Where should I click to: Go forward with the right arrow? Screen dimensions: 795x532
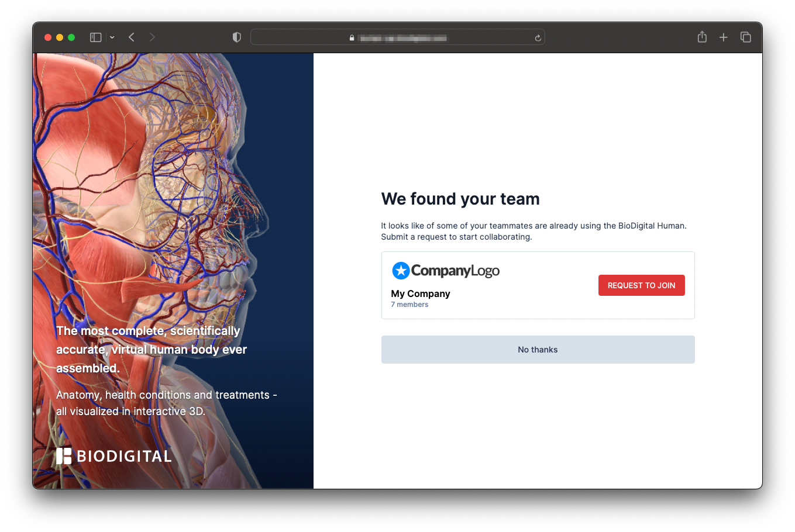click(152, 37)
